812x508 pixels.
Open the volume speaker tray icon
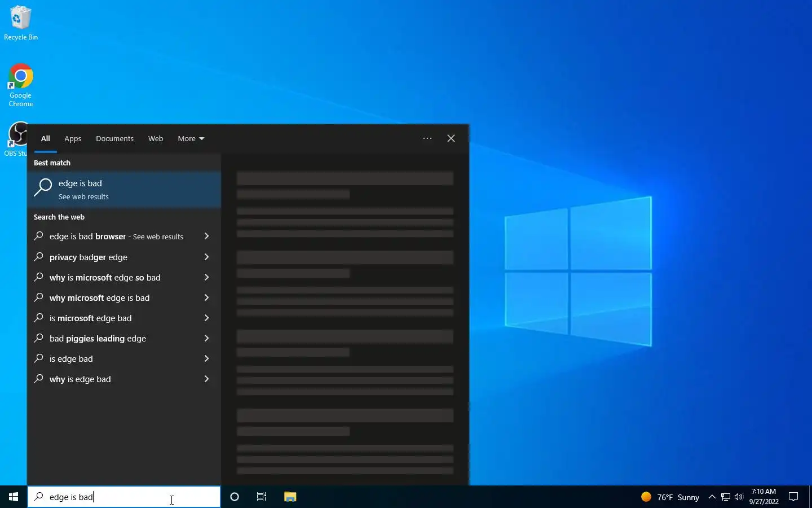click(x=739, y=497)
